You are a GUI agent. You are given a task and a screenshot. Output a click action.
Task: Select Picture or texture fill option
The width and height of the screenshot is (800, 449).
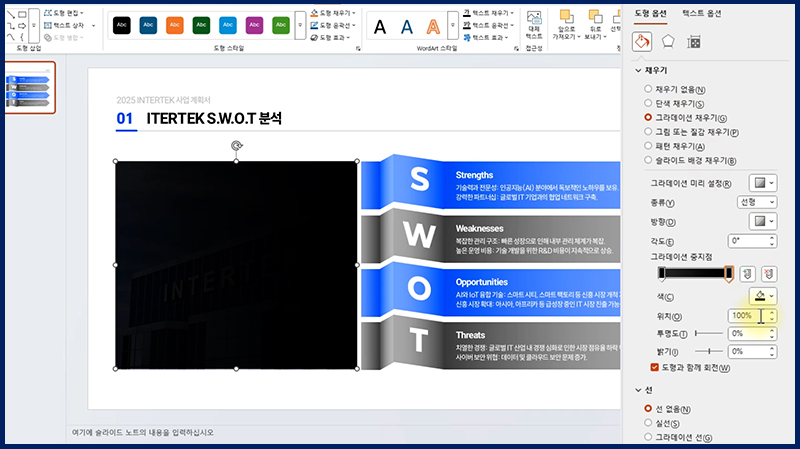coord(648,132)
